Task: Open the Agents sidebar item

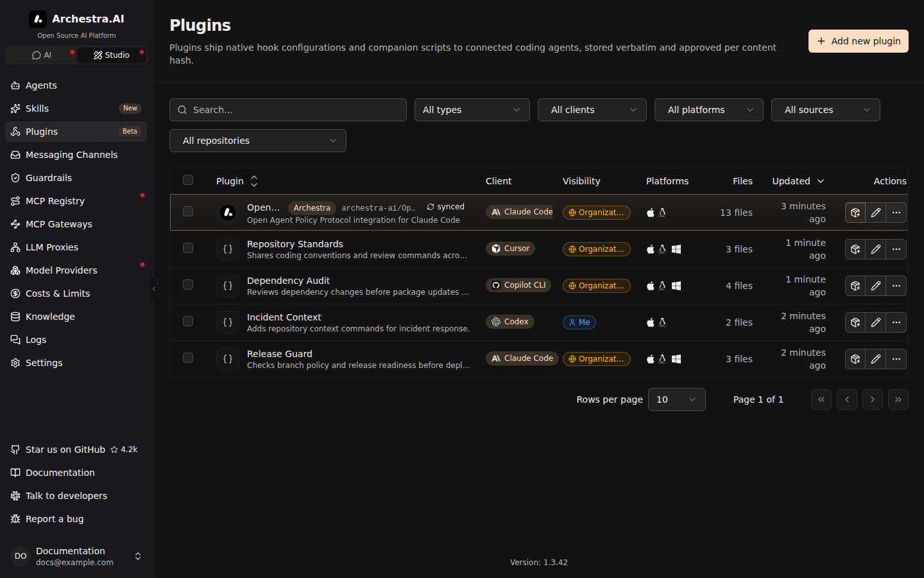Action: 76,85
